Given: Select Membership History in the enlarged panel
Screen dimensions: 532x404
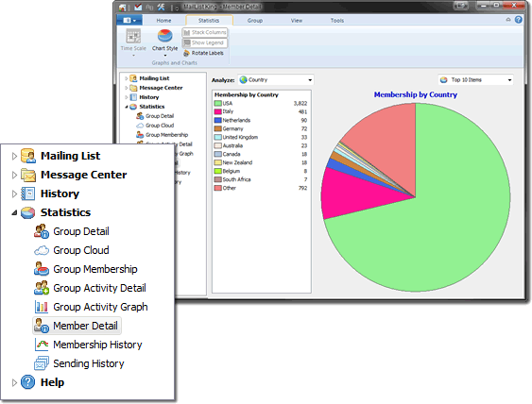Looking at the screenshot, I should pos(97,345).
